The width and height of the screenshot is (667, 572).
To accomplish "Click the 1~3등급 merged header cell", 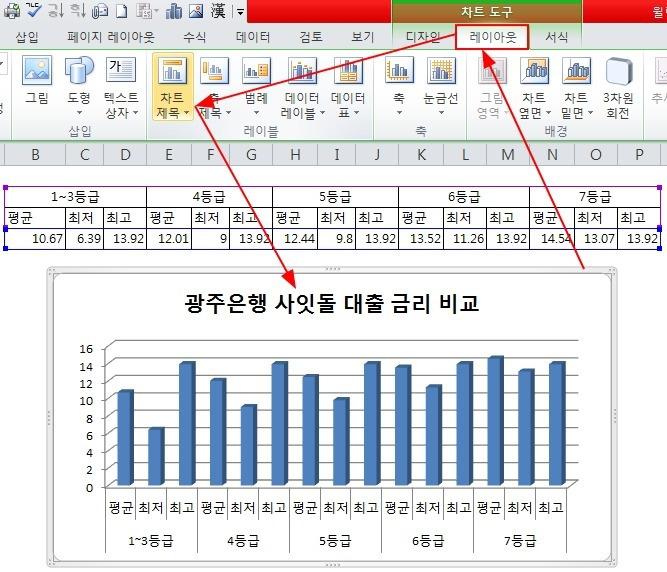I will (x=75, y=196).
